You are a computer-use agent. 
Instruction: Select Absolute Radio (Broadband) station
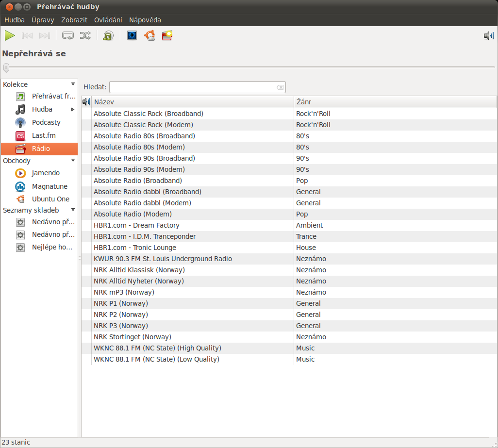pos(289,181)
